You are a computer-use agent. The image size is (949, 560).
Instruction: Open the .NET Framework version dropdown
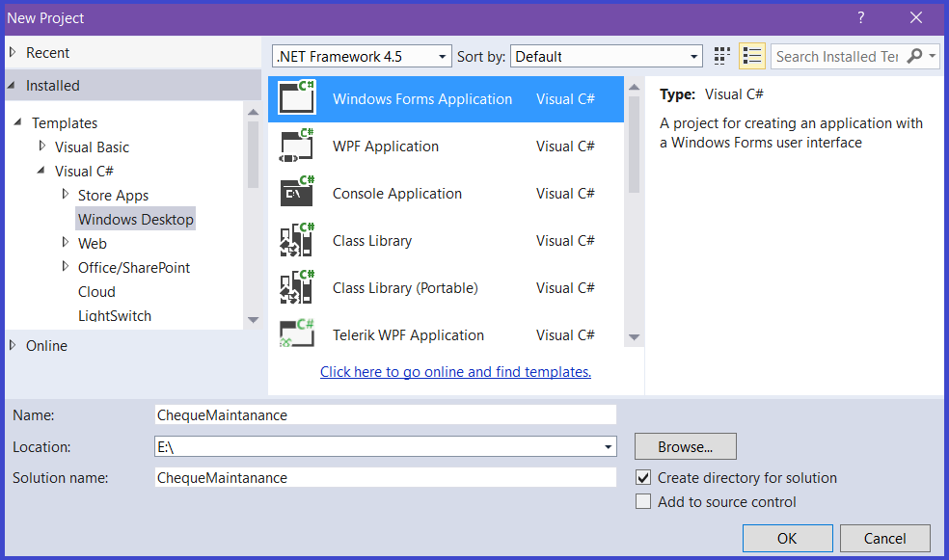[443, 57]
